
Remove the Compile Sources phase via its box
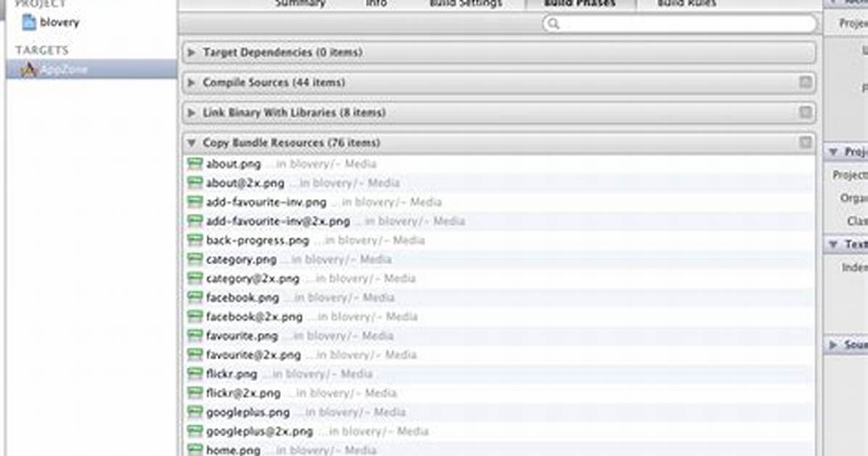(x=806, y=83)
